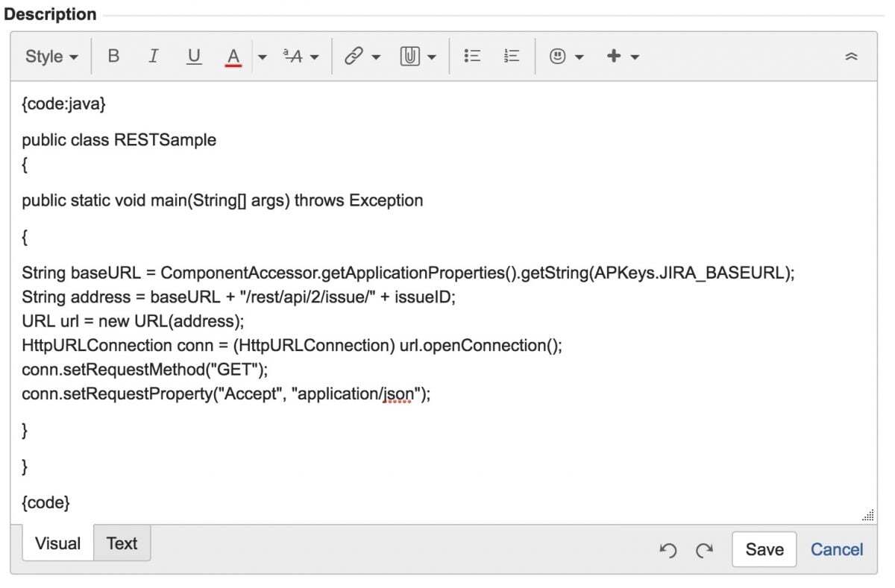Toggle bold formatting
895x588 pixels.
tap(113, 56)
